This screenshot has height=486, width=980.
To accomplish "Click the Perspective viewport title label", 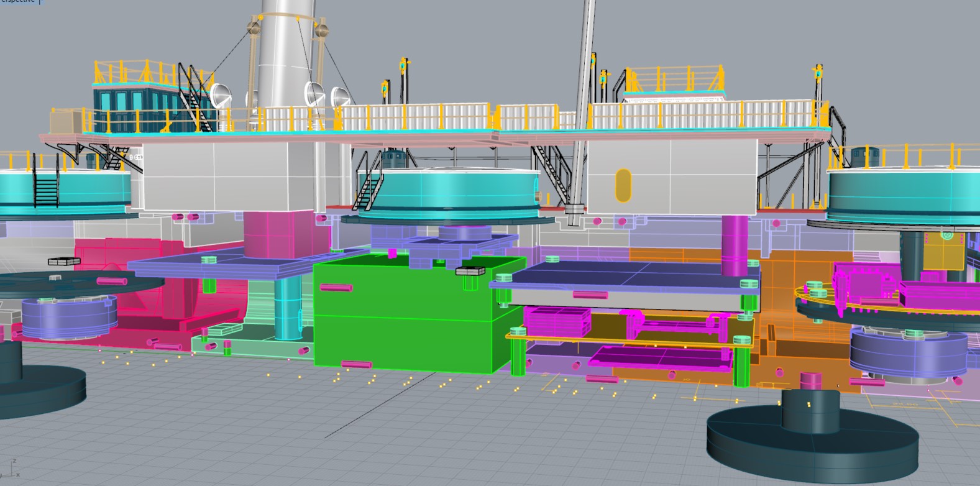I will pyautogui.click(x=17, y=2).
